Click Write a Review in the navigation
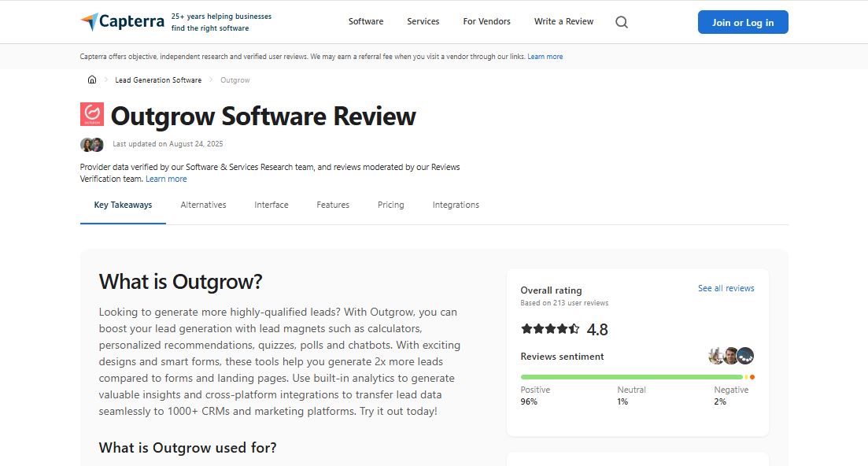868x466 pixels. 563,22
